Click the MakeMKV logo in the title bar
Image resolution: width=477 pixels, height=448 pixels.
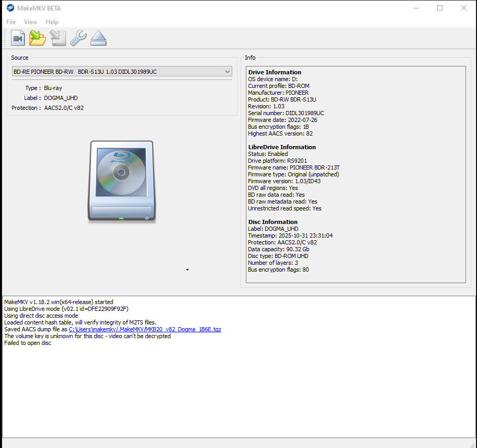pos(9,7)
